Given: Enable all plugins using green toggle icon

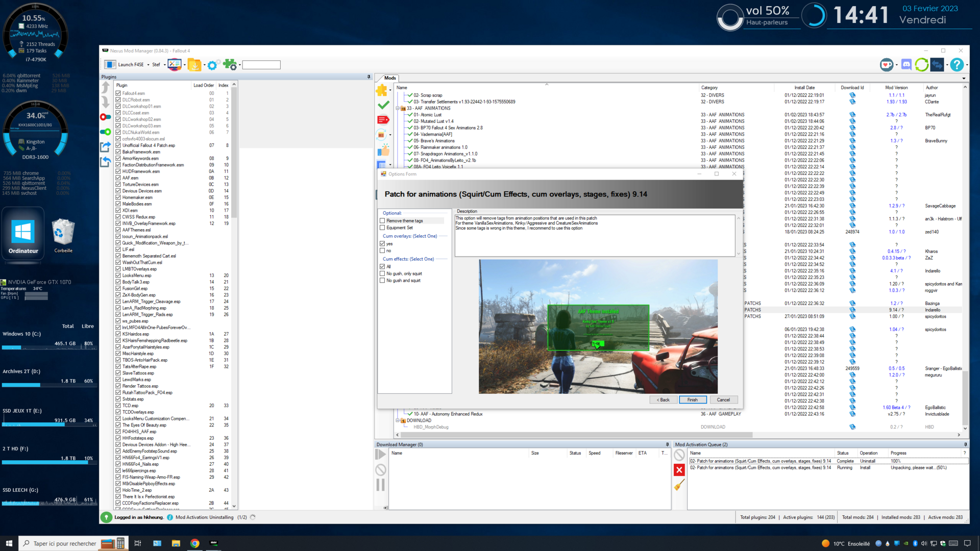Looking at the screenshot, I should click(x=106, y=132).
